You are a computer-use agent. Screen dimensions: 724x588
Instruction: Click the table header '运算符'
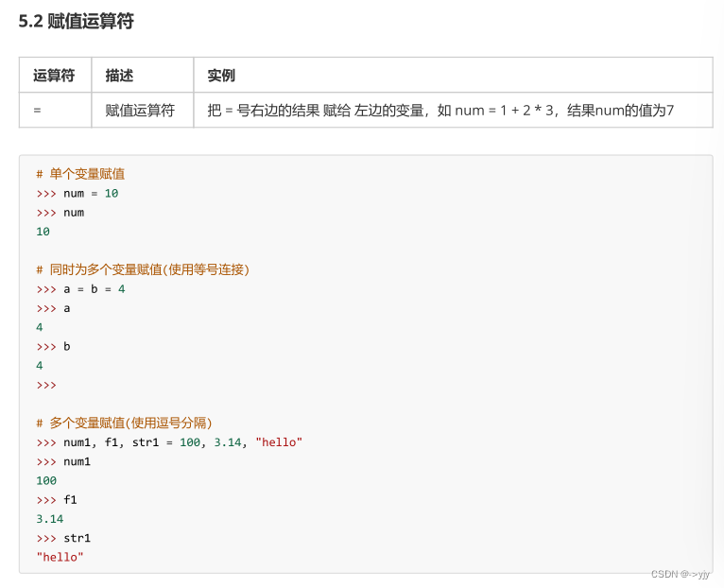click(x=54, y=75)
